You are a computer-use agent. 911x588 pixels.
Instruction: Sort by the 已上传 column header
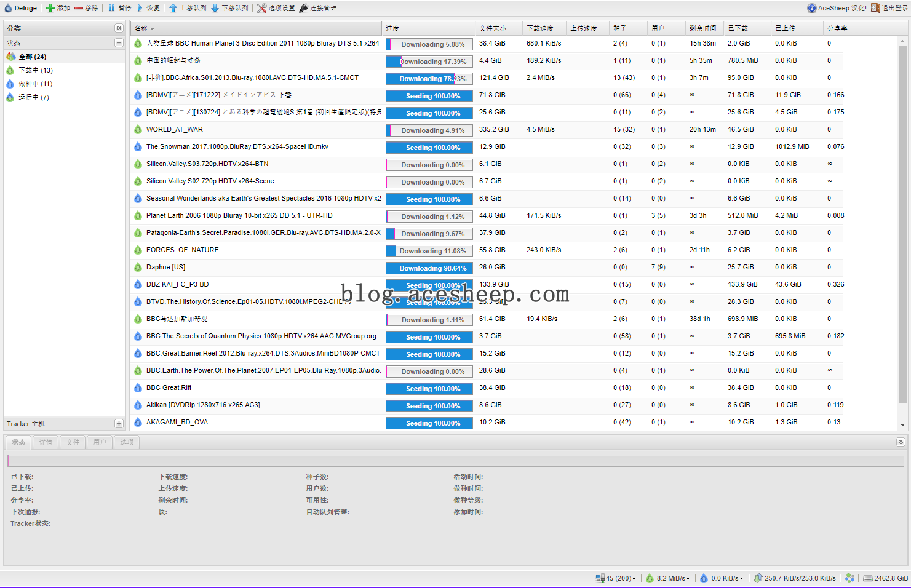tap(797, 28)
